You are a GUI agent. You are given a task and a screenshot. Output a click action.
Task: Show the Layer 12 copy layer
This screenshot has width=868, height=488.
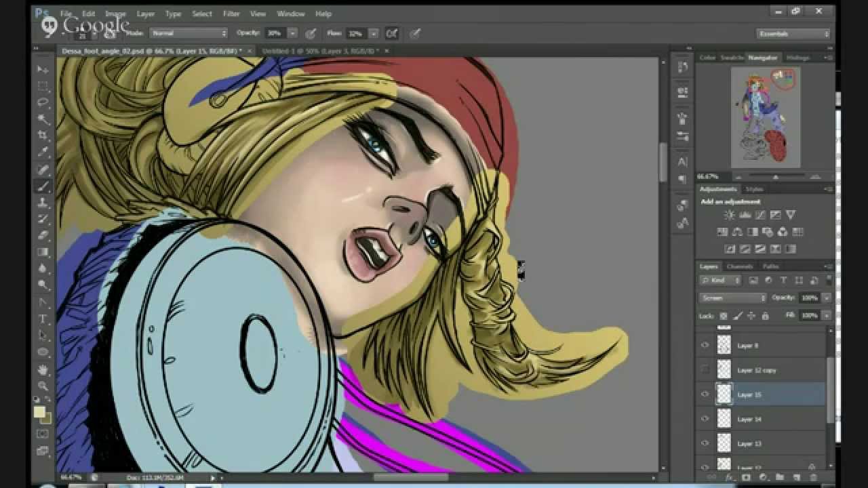705,369
